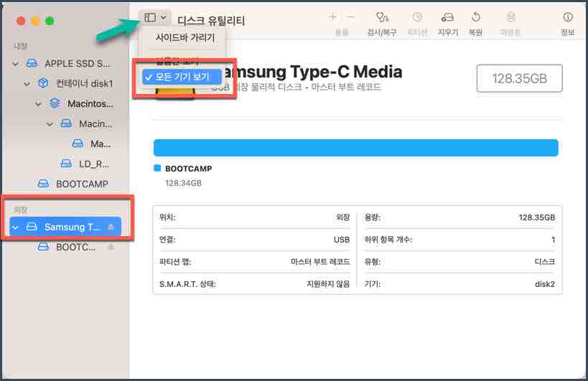Click the 하위 항목 개수 value 1

553,240
